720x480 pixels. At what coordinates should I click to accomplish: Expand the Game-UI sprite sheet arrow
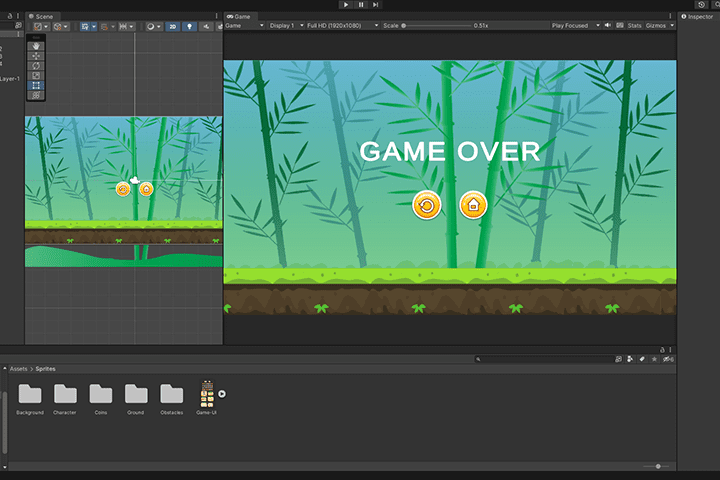pyautogui.click(x=222, y=394)
